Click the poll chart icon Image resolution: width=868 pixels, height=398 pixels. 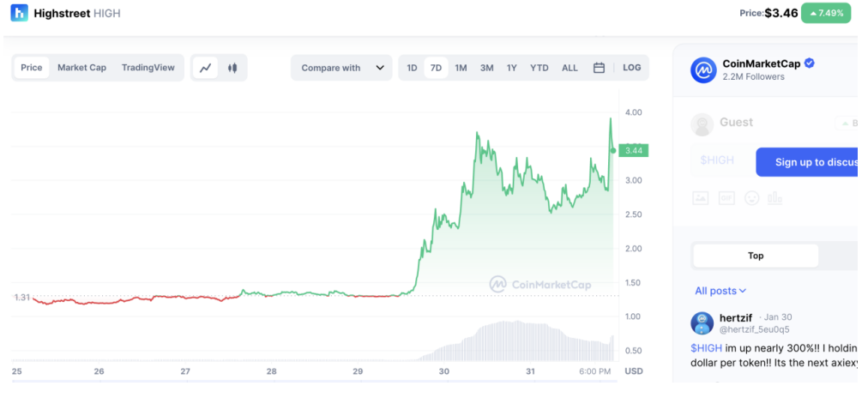(x=775, y=197)
